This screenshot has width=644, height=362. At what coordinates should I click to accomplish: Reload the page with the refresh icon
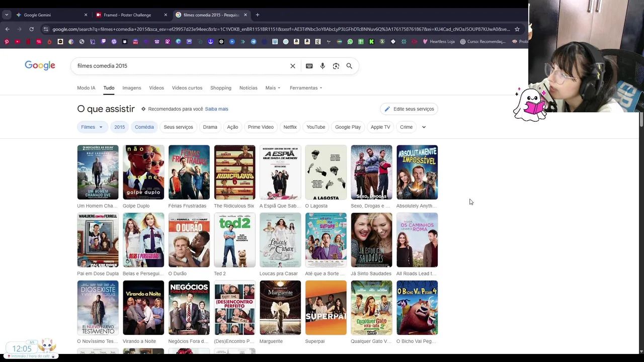tap(31, 29)
